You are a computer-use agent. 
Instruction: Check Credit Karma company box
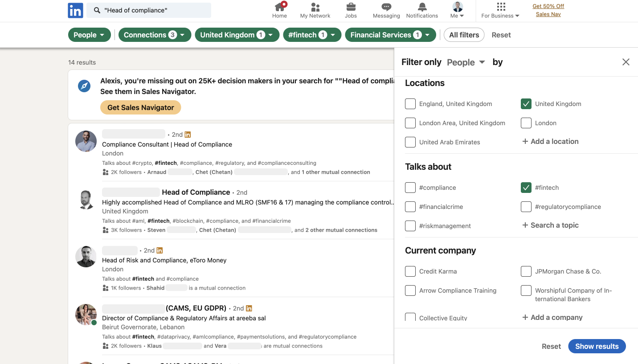point(410,271)
